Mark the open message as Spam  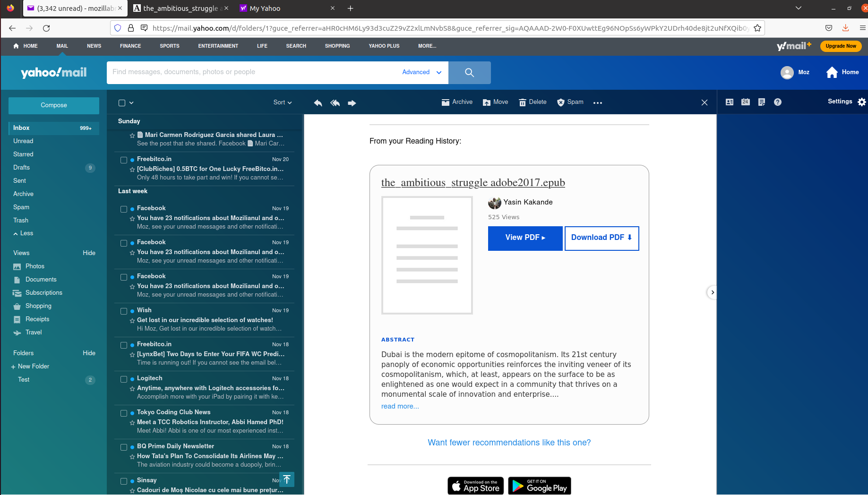[570, 102]
